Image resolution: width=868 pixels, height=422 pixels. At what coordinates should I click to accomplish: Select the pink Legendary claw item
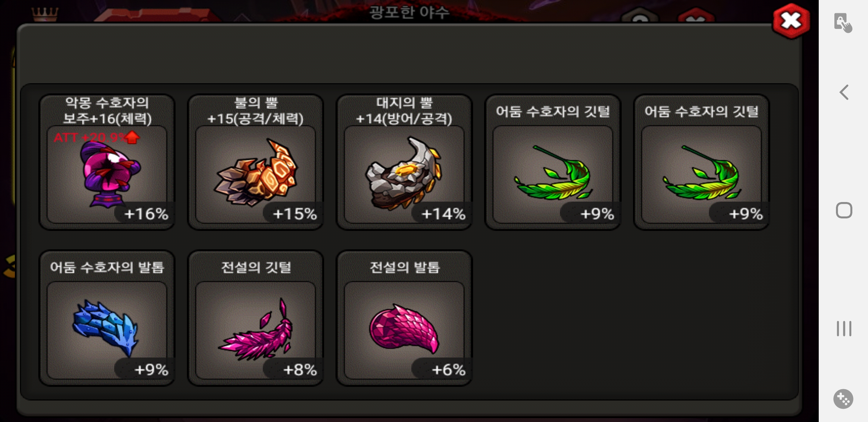[x=404, y=318]
